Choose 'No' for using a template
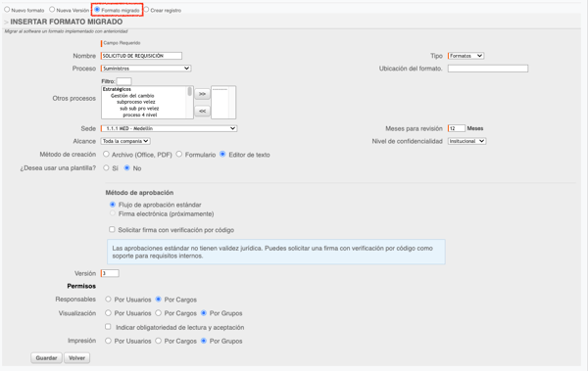This screenshot has width=588, height=371. click(x=127, y=168)
